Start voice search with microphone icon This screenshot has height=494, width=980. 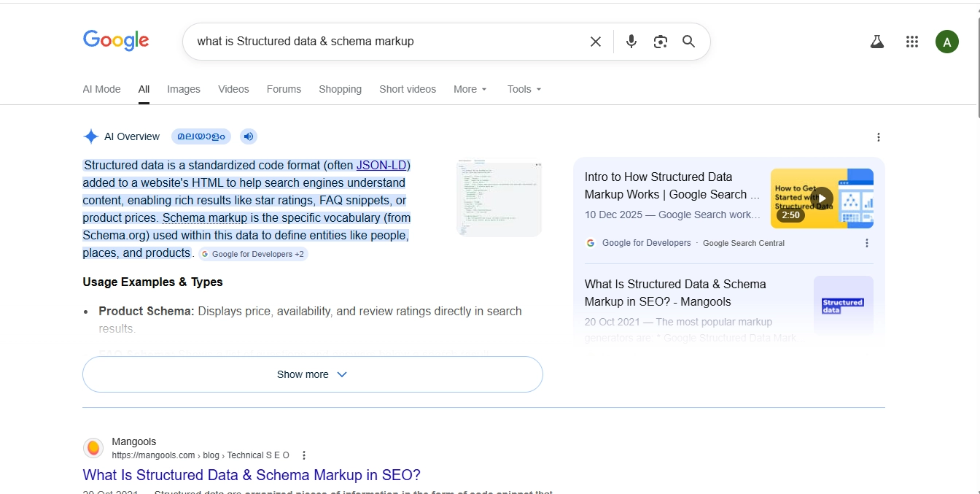[x=631, y=42]
